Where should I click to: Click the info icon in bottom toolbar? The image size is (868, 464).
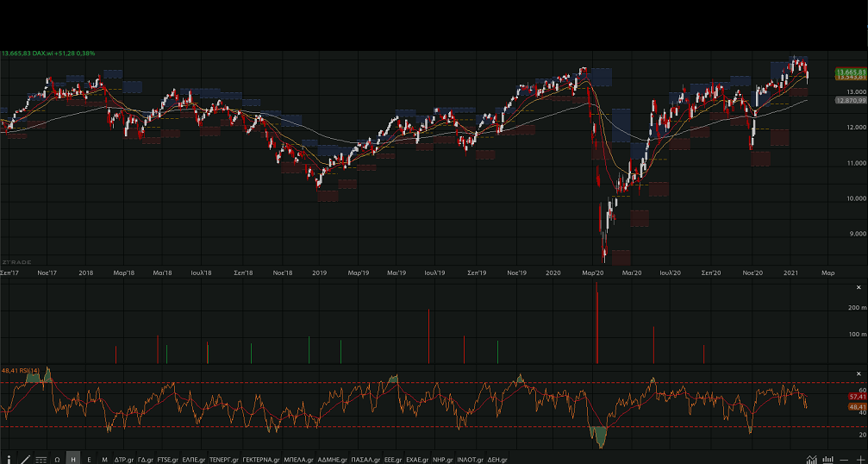(x=9, y=460)
